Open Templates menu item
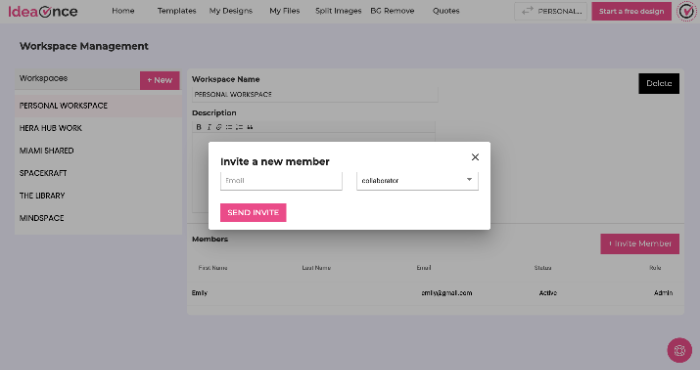The height and width of the screenshot is (370, 700). [x=177, y=11]
